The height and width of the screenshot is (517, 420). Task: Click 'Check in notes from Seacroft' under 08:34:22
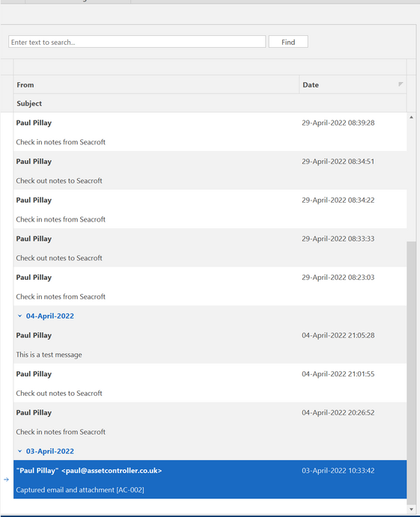tap(61, 219)
